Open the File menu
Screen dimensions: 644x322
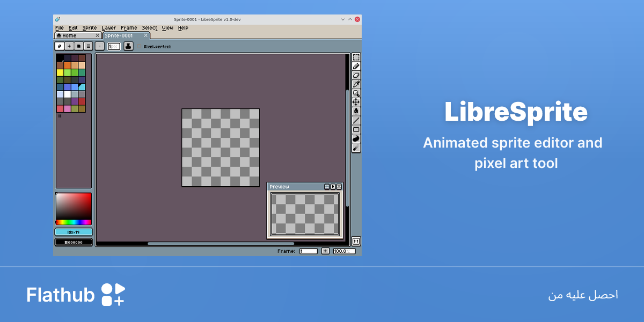coord(59,28)
